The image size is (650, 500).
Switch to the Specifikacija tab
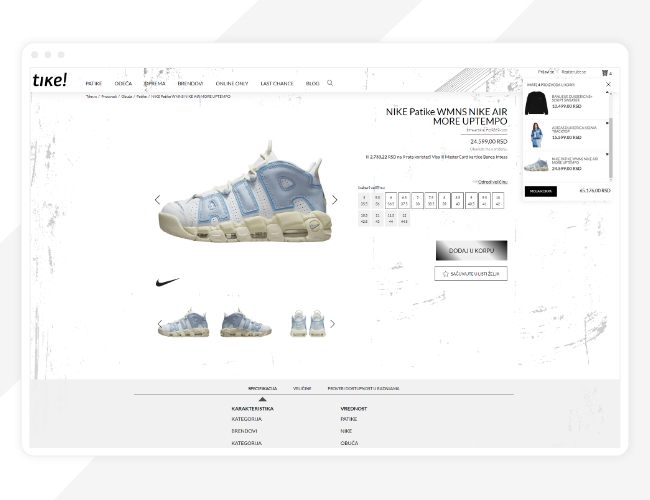click(262, 388)
